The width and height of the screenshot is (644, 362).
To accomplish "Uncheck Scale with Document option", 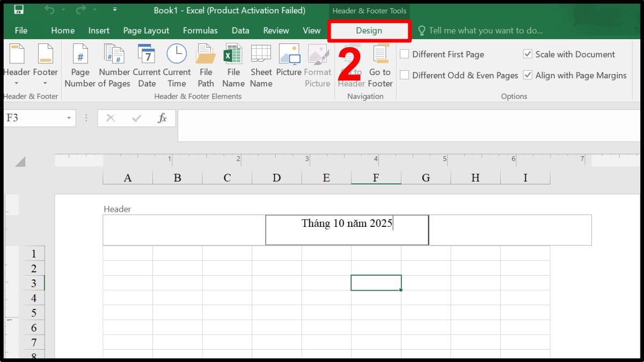I will pyautogui.click(x=528, y=54).
